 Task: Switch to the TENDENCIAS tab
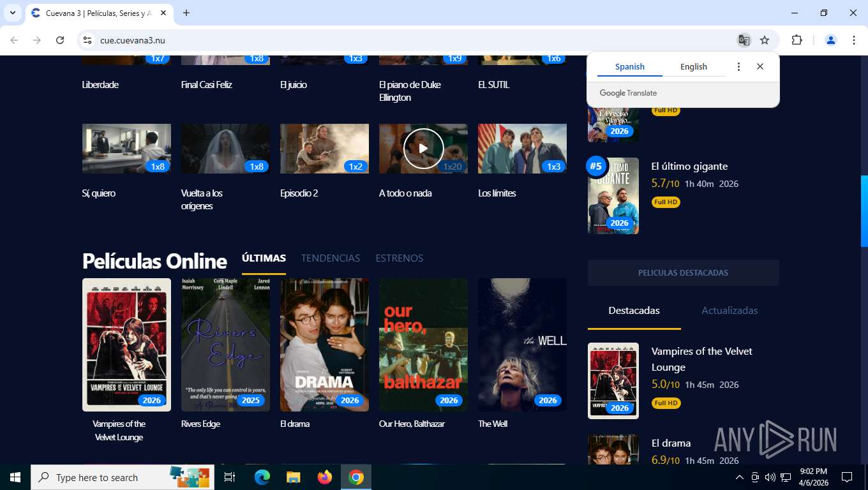pyautogui.click(x=331, y=258)
